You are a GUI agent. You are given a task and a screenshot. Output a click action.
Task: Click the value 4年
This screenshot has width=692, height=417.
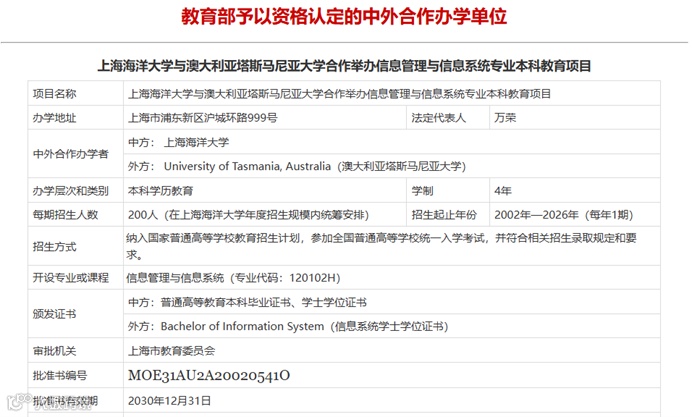[x=503, y=191]
